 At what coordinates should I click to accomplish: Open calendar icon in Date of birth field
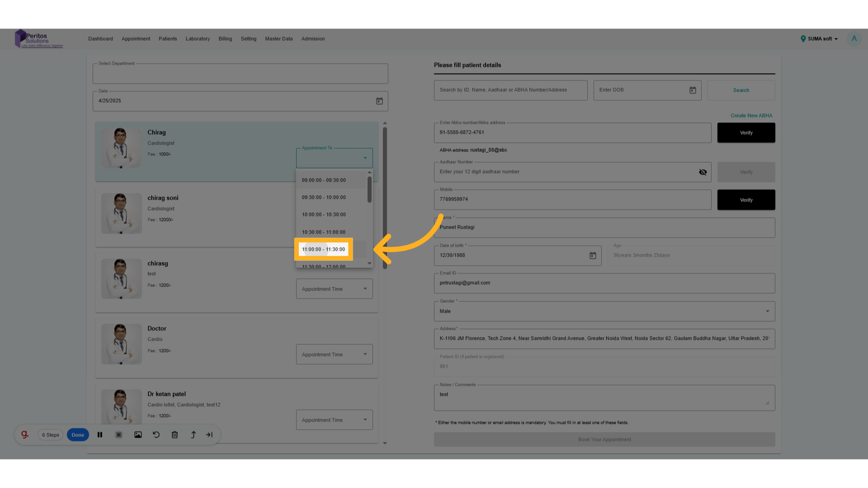593,256
